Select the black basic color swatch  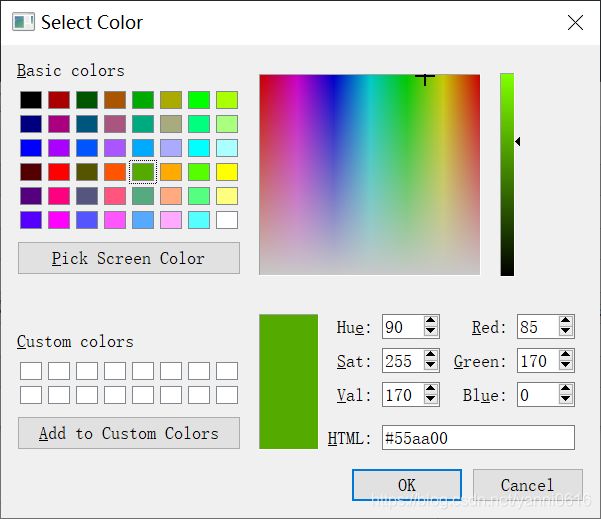31,100
